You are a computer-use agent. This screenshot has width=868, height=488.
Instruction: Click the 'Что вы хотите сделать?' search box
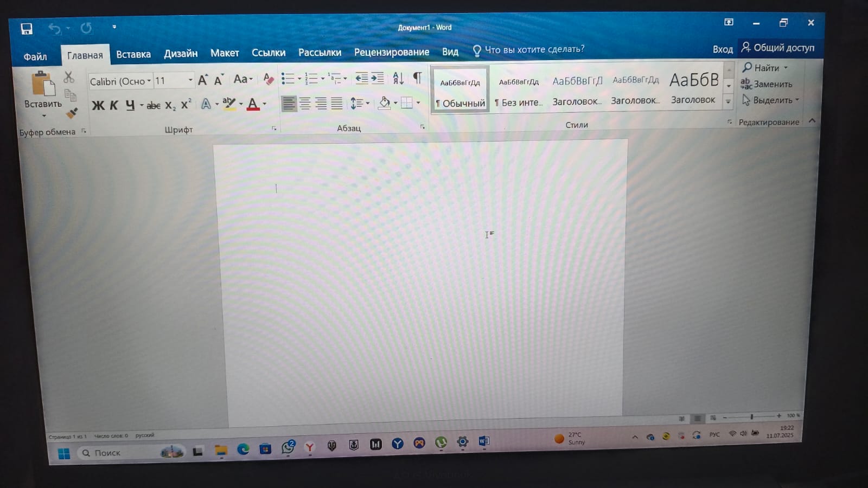(x=529, y=50)
